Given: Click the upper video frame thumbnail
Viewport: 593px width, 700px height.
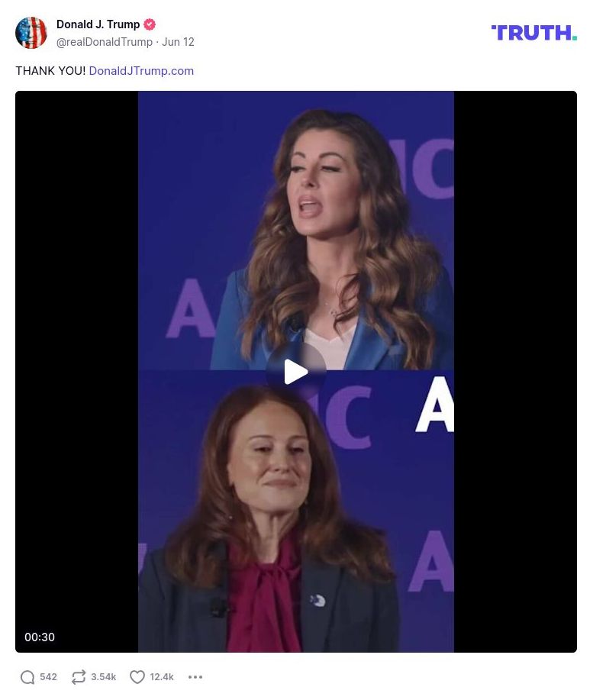Looking at the screenshot, I should point(296,231).
